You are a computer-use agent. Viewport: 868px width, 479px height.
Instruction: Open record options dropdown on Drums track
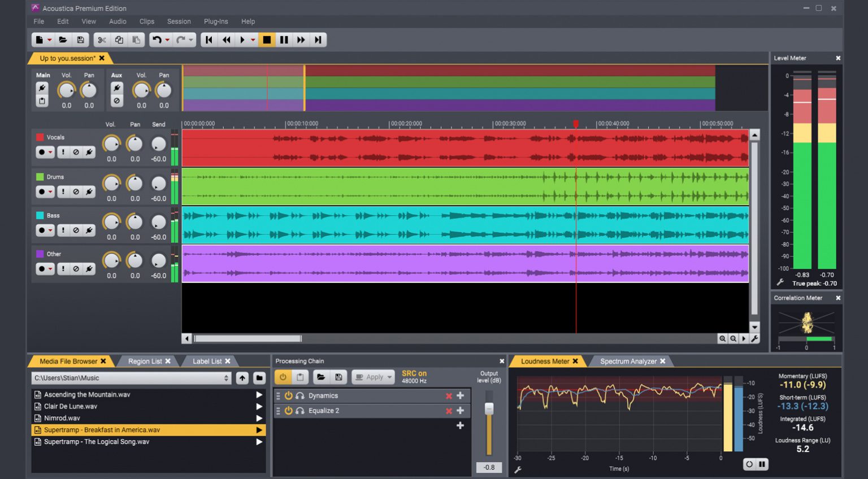click(x=50, y=192)
